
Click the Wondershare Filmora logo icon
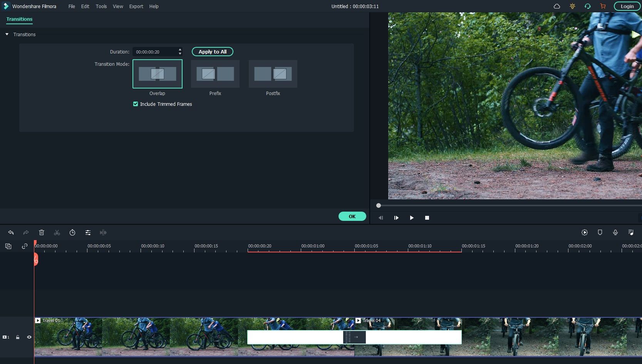6,6
